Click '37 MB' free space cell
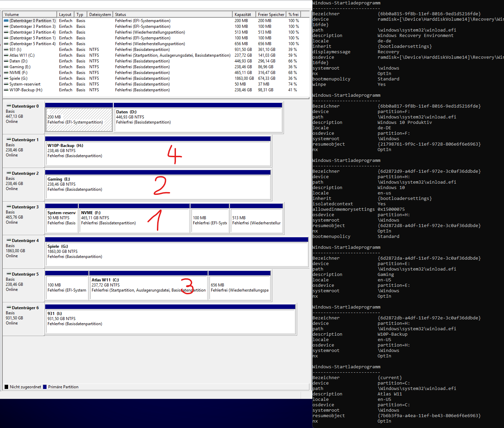This screenshot has height=428, width=504. point(264,84)
